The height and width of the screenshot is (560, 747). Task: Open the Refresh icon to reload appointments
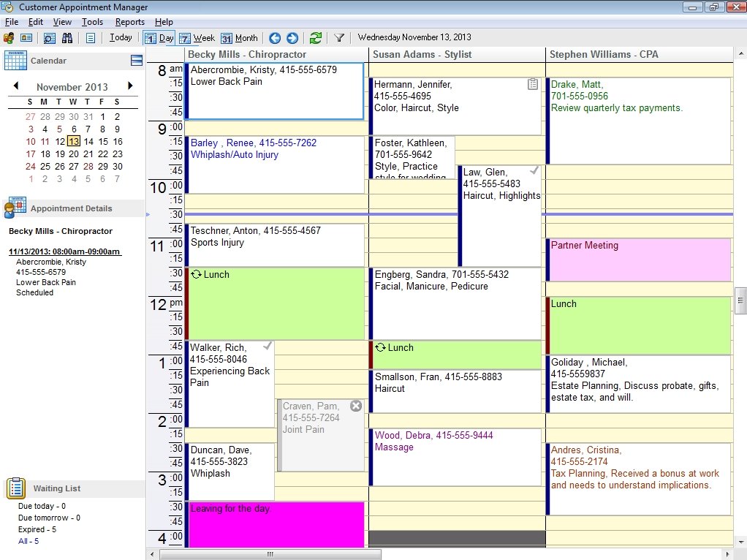[316, 37]
